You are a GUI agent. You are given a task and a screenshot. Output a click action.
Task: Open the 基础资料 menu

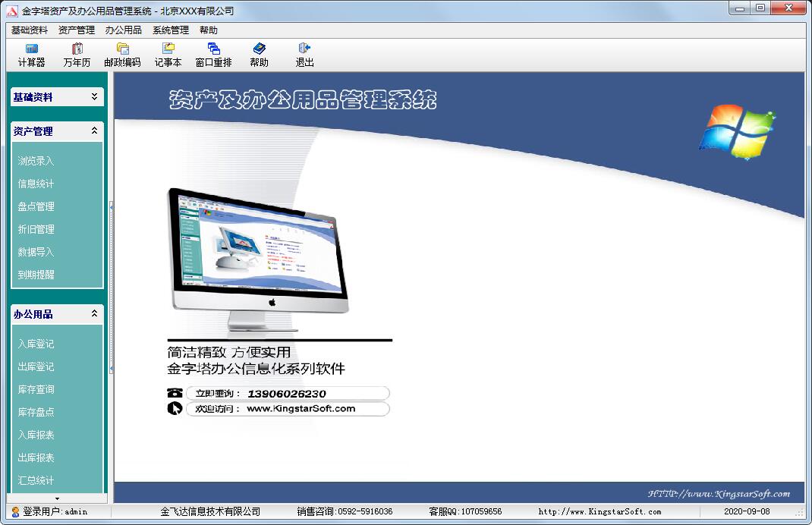point(30,30)
